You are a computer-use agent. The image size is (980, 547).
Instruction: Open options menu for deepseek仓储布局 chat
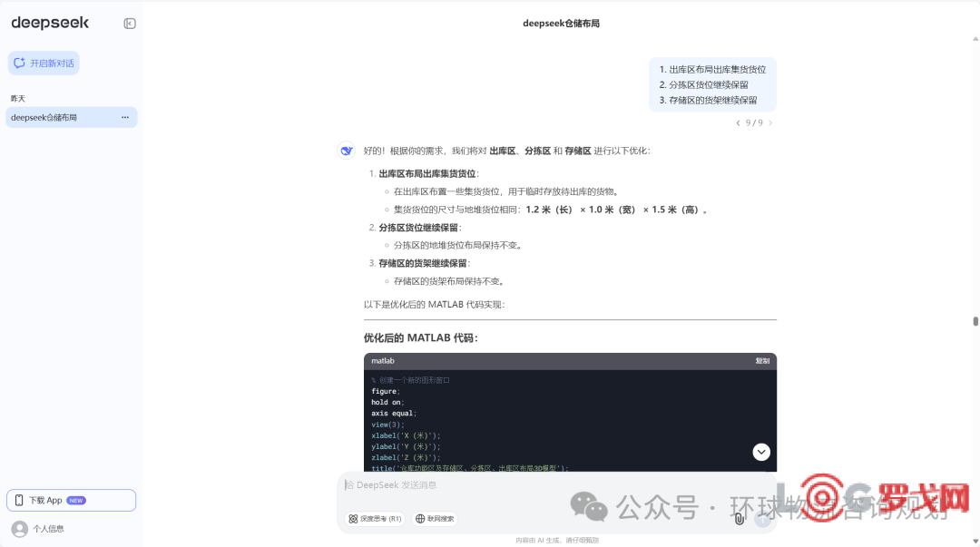pos(125,117)
